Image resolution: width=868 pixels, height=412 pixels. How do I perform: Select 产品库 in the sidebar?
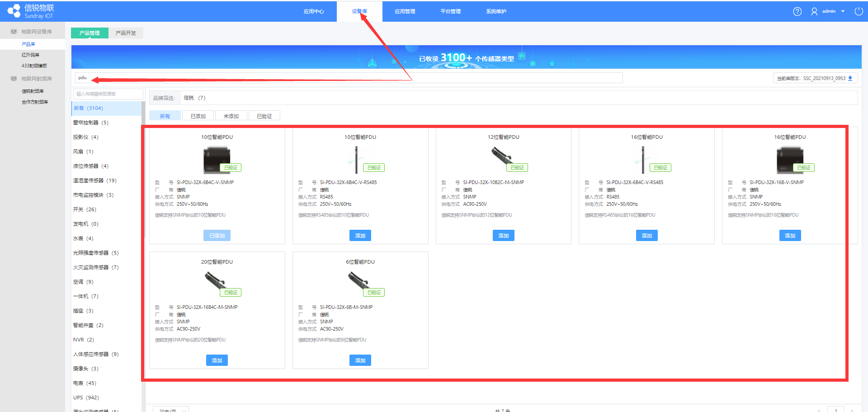point(33,44)
